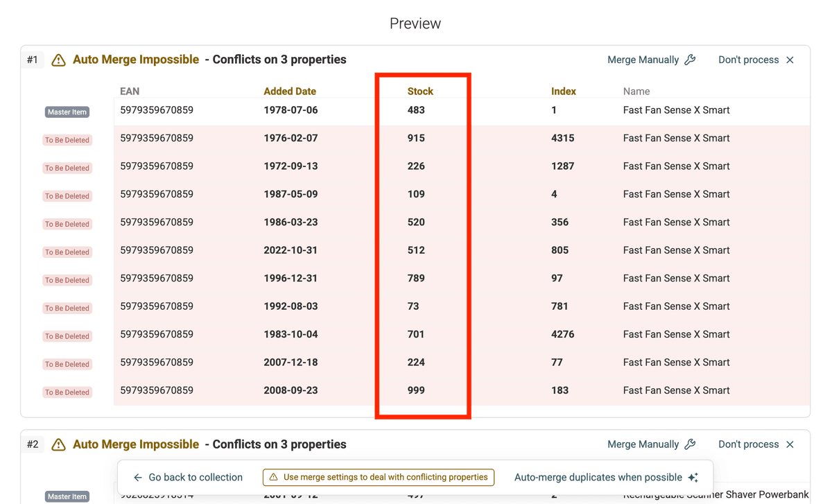Click the Added Date column header
The width and height of the screenshot is (832, 504).
coord(290,92)
